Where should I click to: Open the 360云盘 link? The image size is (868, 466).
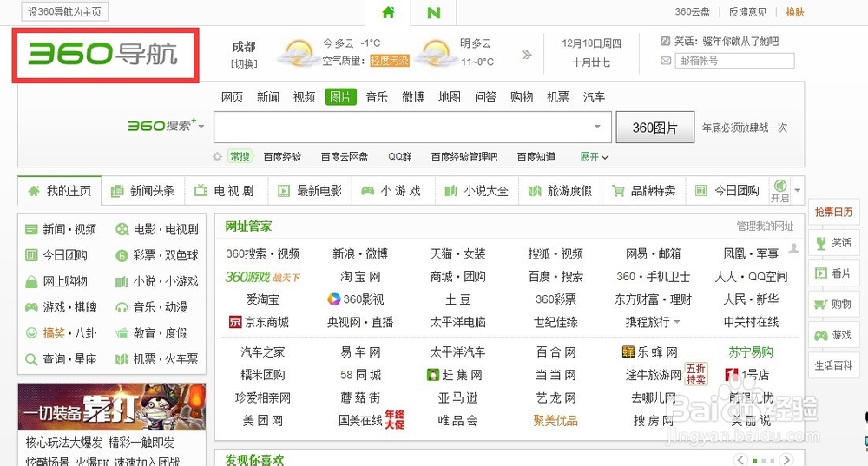pyautogui.click(x=692, y=12)
